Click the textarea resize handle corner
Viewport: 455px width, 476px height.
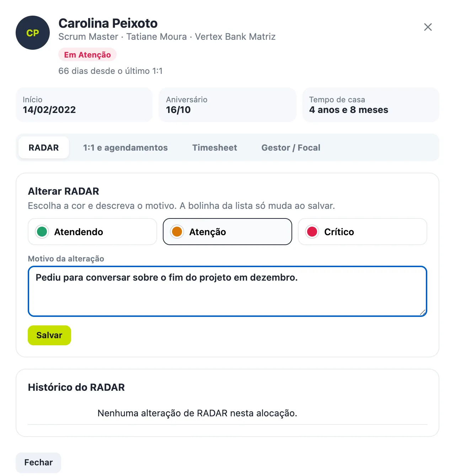(422, 312)
